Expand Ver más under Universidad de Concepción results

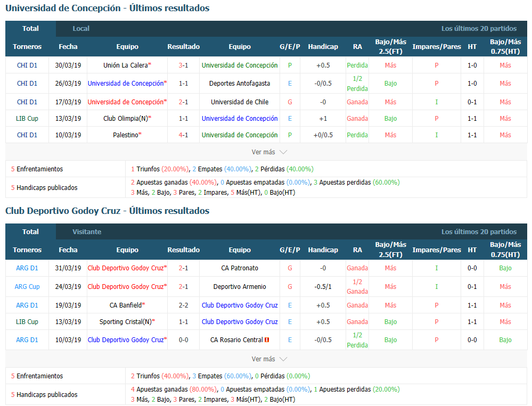point(269,152)
